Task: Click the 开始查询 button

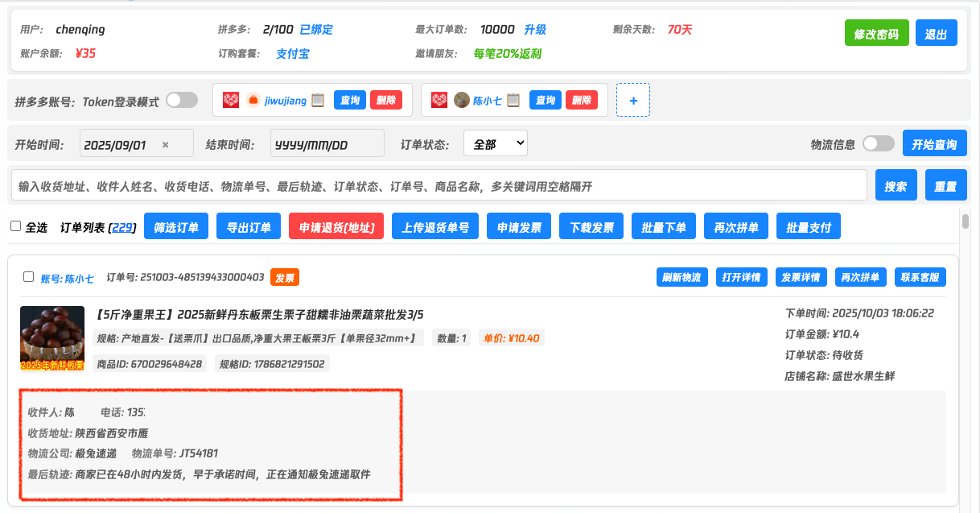Action: coord(934,144)
